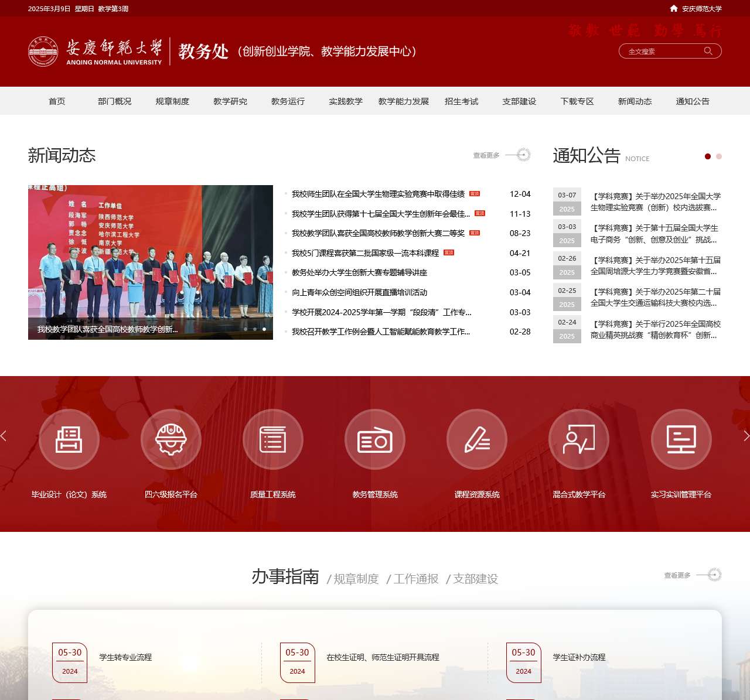The image size is (750, 700).
Task: Open the 首页 menu item
Action: [57, 101]
